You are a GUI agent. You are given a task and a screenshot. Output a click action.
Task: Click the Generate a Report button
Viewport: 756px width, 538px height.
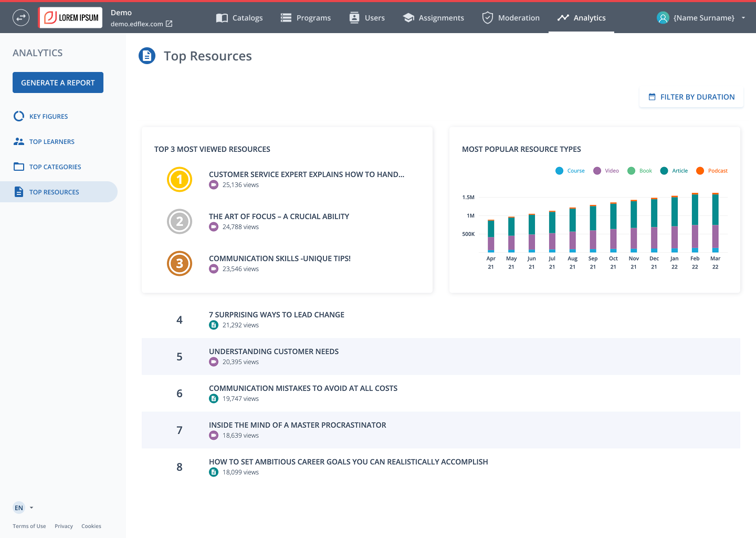[x=58, y=82]
